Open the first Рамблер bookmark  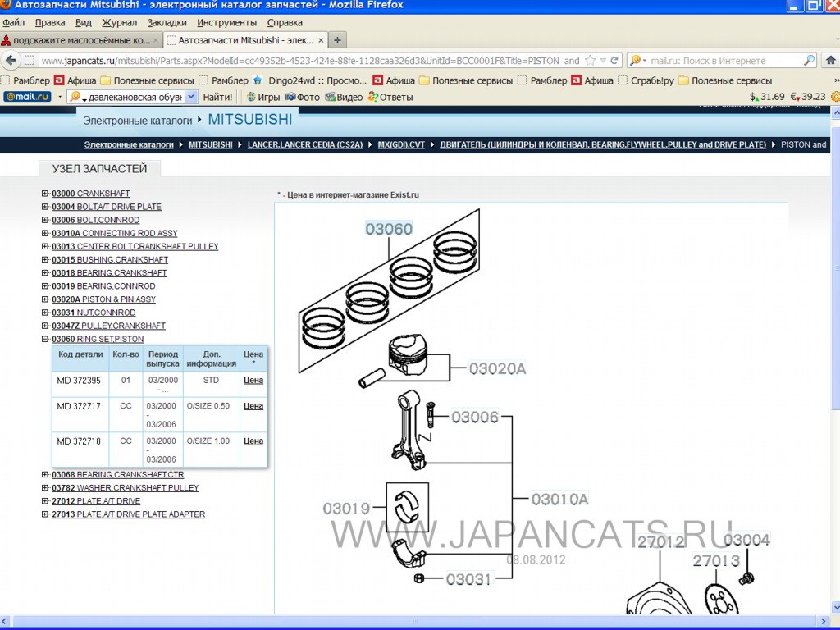point(25,80)
